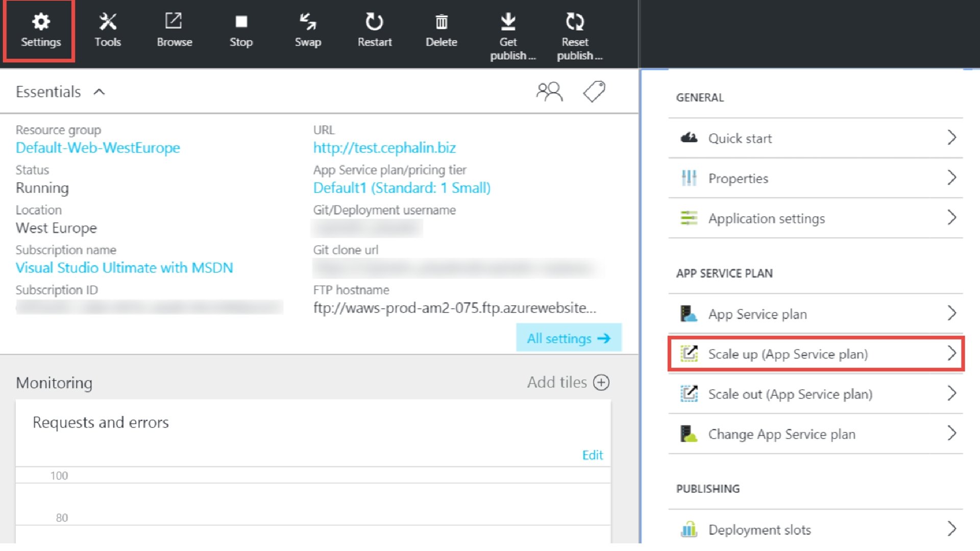The height and width of the screenshot is (551, 980).
Task: Click the tags icon in Essentials
Action: coord(594,92)
